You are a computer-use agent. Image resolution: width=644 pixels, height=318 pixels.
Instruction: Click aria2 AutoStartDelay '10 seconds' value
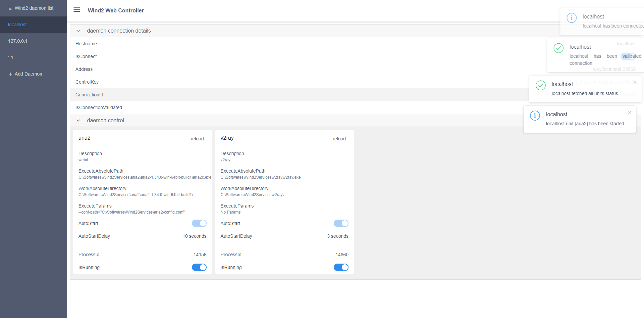click(195, 236)
